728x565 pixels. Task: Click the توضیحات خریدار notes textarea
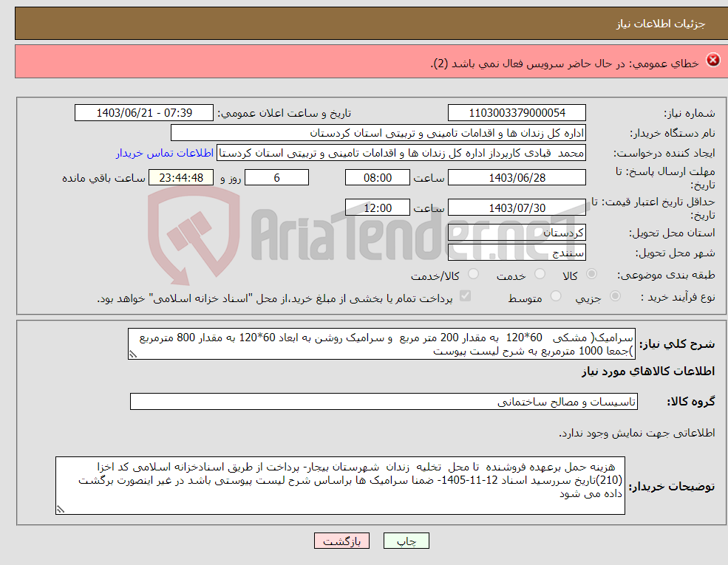click(x=340, y=486)
